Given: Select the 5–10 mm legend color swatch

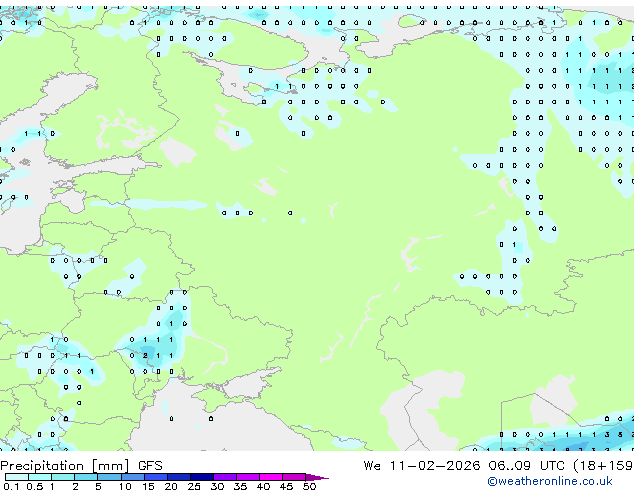Looking at the screenshot, I should [109, 477].
